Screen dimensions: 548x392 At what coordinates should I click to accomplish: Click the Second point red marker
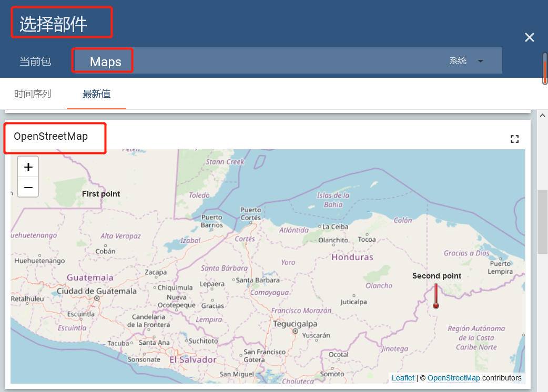tap(436, 296)
